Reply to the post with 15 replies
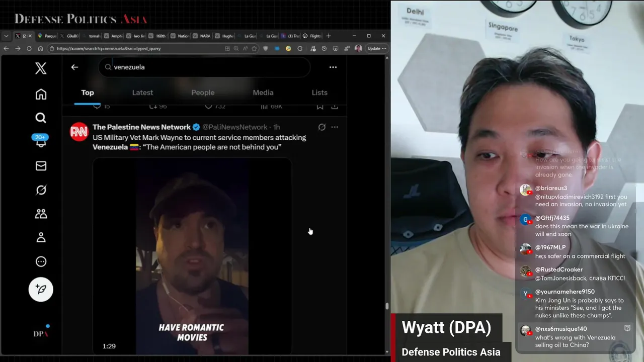 (102, 107)
